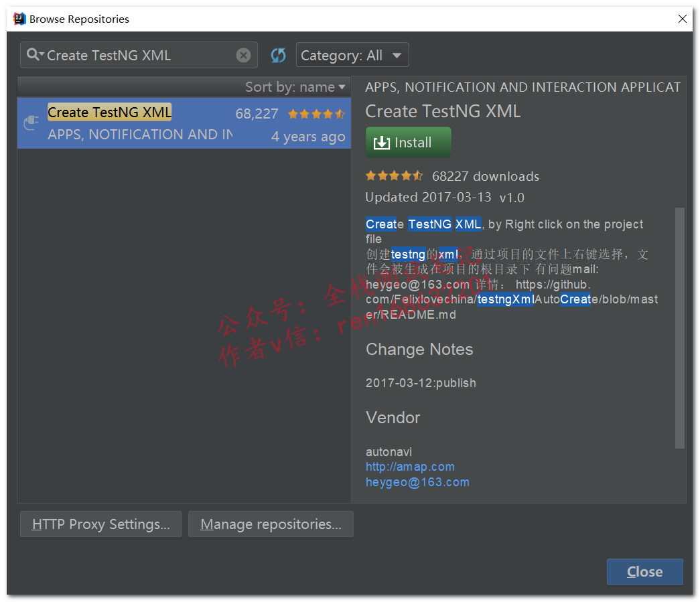Image resolution: width=700 pixels, height=602 pixels.
Task: Click the '4 years ago' text
Action: tap(308, 137)
